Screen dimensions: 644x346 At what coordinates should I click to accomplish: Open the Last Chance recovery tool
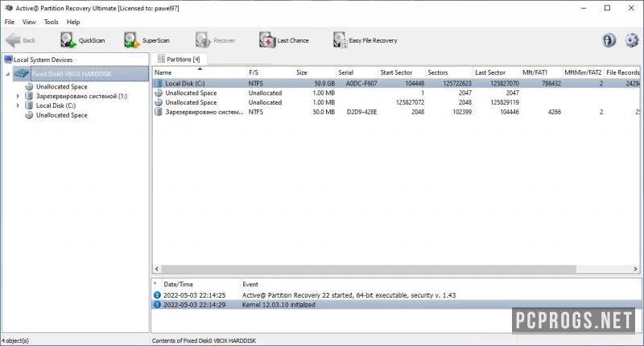[284, 40]
